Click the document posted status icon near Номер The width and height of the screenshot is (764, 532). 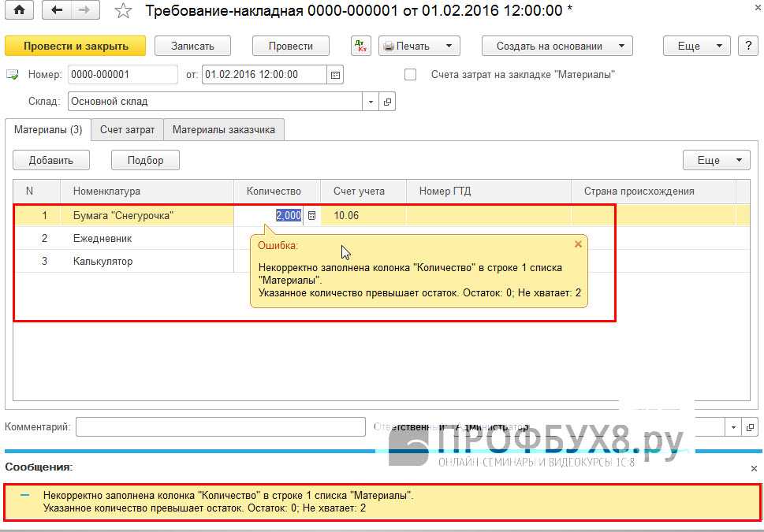pyautogui.click(x=12, y=75)
